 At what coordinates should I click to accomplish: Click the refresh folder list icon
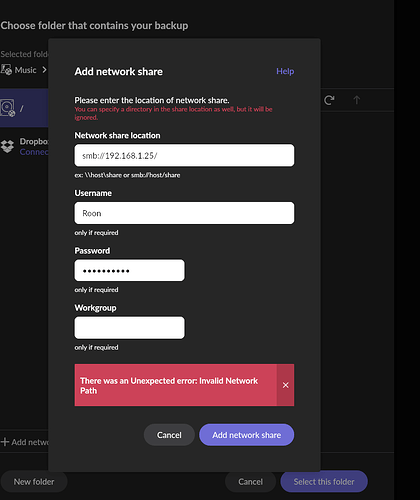[x=329, y=100]
